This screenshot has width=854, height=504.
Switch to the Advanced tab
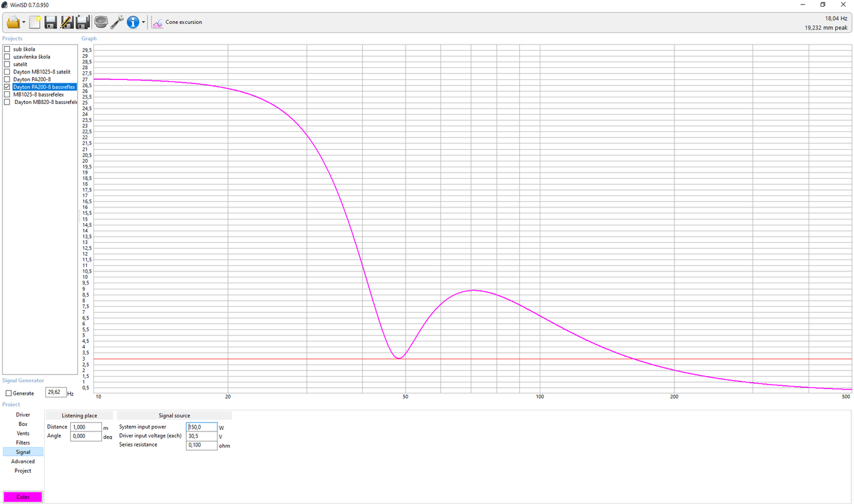[23, 461]
